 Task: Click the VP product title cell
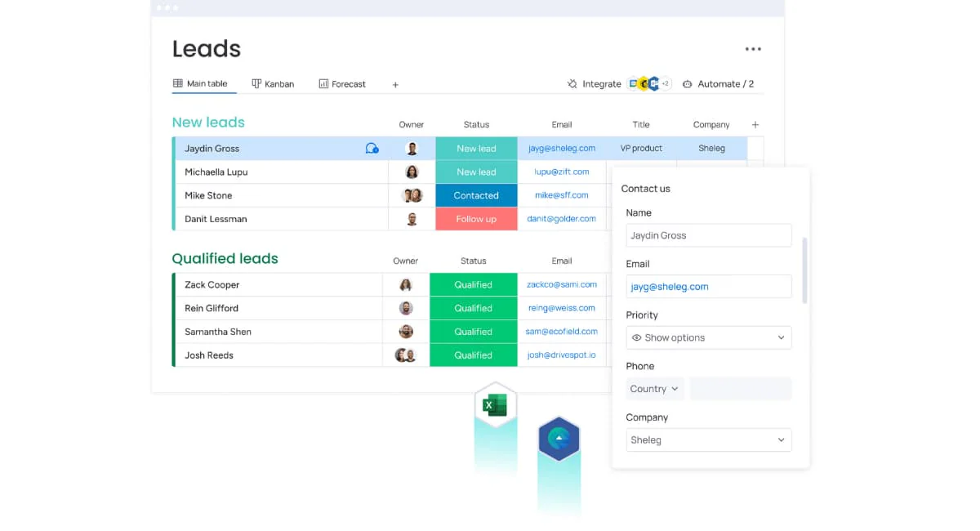(641, 149)
